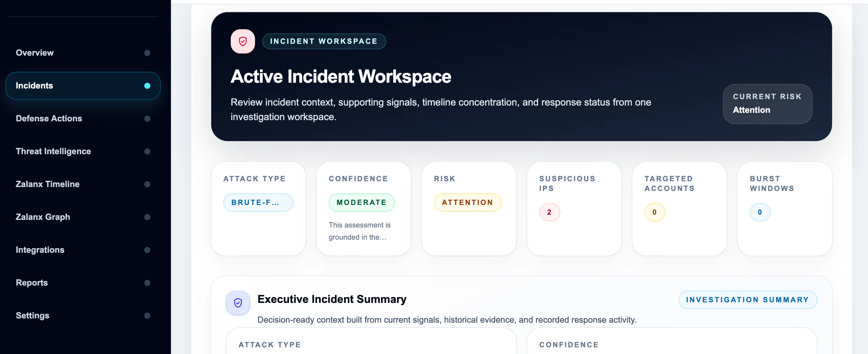868x354 pixels.
Task: Navigate to Zalanx Timeline
Action: point(83,184)
